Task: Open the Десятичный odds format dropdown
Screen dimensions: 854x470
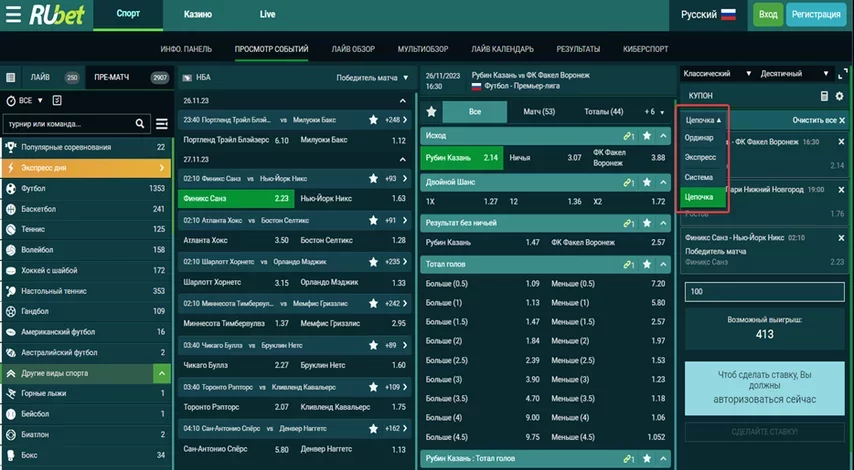Action: (x=794, y=74)
